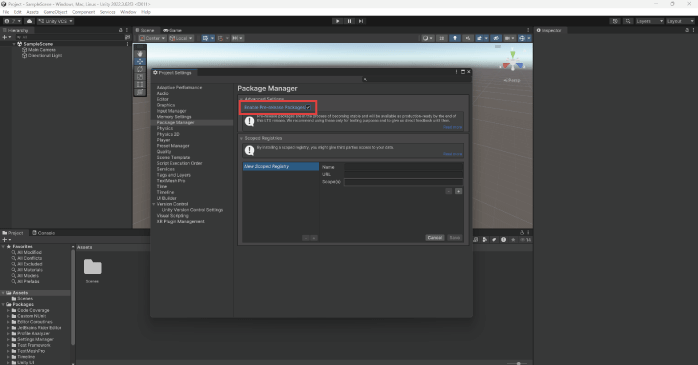Switch to the Console tab
This screenshot has height=365, width=698.
[44, 233]
